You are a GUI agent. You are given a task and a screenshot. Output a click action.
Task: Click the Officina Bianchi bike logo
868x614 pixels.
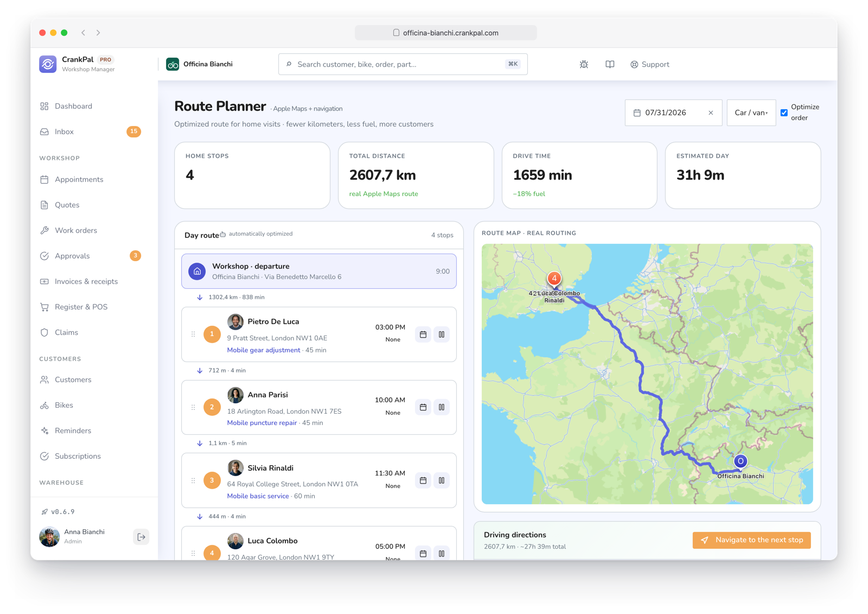click(x=173, y=64)
